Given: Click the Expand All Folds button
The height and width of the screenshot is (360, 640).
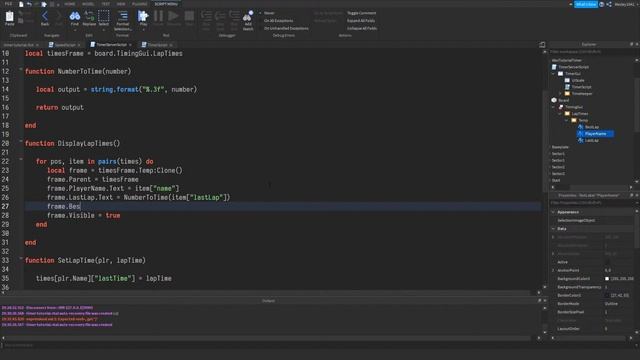Looking at the screenshot, I should click(361, 20).
